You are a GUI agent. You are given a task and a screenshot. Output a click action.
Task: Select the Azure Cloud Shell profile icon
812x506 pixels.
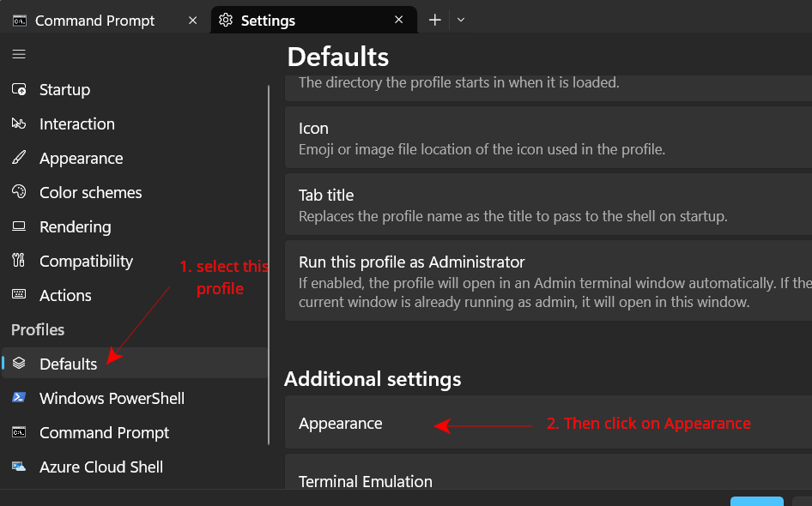pyautogui.click(x=18, y=467)
